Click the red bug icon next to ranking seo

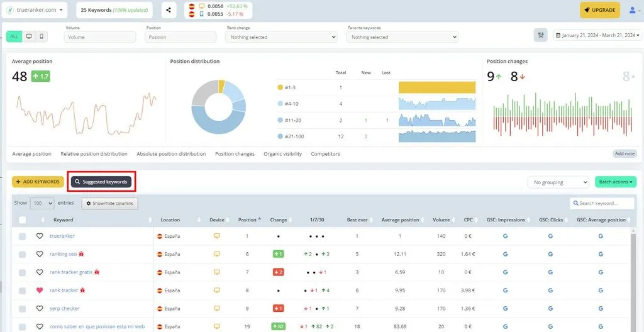82,254
